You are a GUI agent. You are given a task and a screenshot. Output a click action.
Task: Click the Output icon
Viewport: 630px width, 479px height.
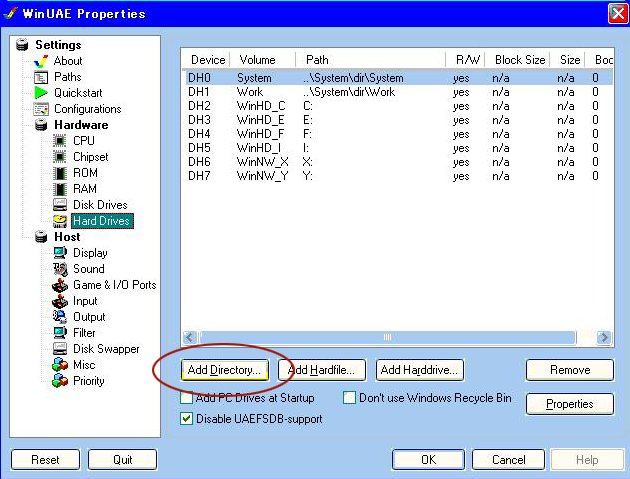pyautogui.click(x=60, y=317)
